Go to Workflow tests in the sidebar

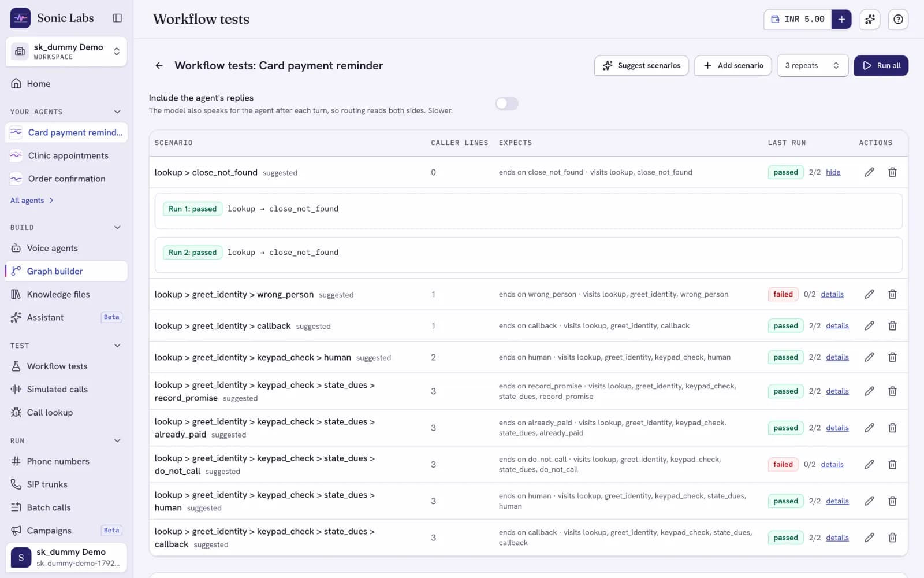click(x=66, y=366)
